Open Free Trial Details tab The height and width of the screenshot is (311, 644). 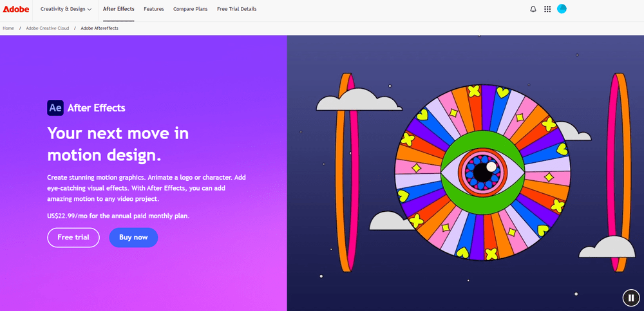pyautogui.click(x=236, y=9)
